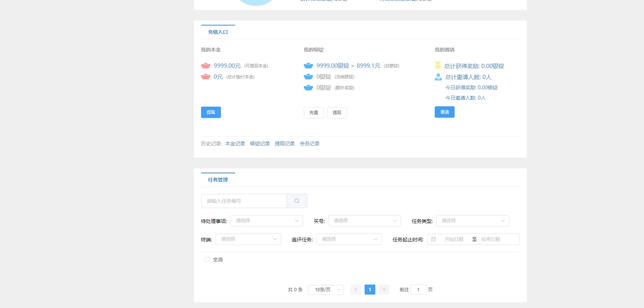Viewport: 644px width, 308px height.
Task: Click the search magnifier icon button
Action: 297,201
